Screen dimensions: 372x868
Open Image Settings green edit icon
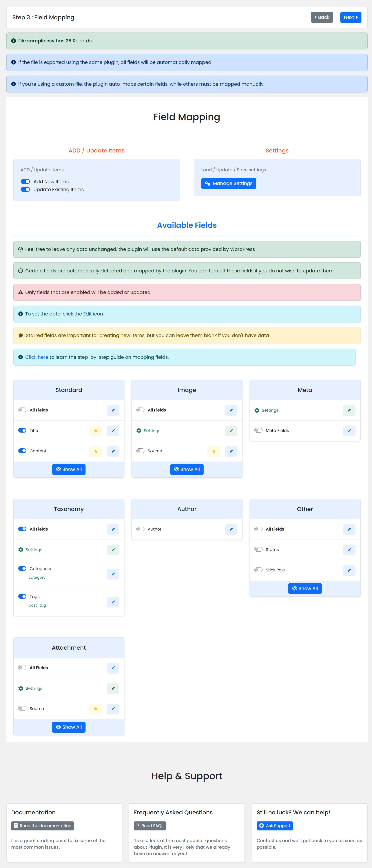click(x=231, y=431)
